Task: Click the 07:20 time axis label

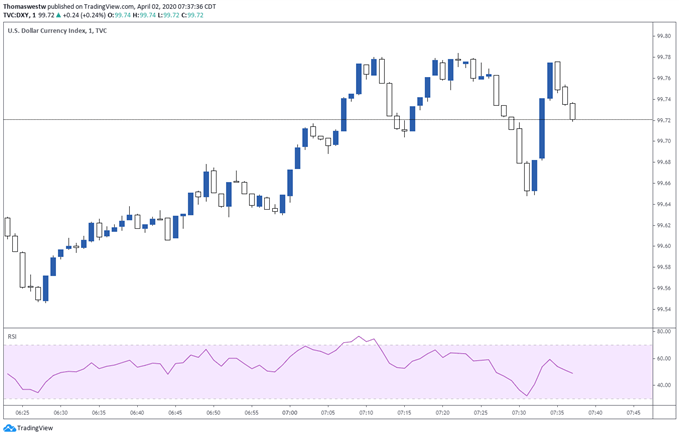Action: pos(443,413)
